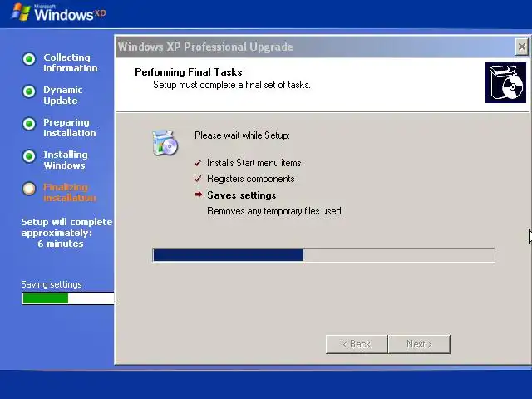Click the 'Installing Windows' step label

point(66,160)
